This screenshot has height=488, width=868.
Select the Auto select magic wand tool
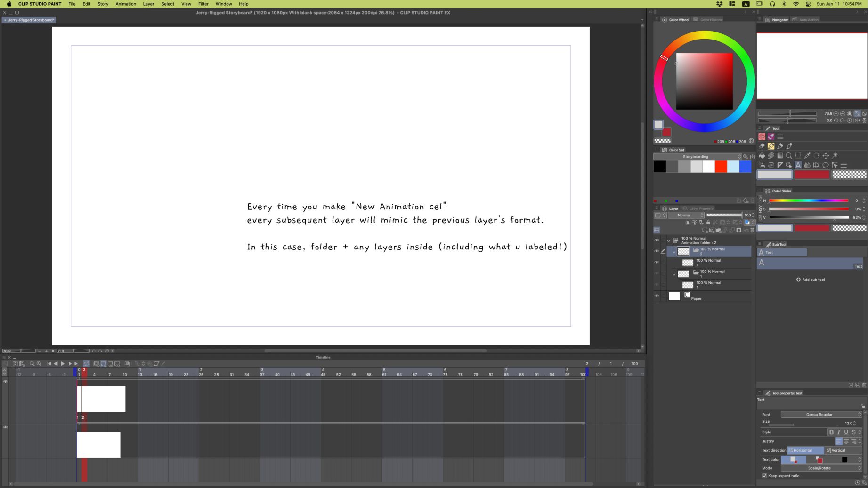(835, 156)
